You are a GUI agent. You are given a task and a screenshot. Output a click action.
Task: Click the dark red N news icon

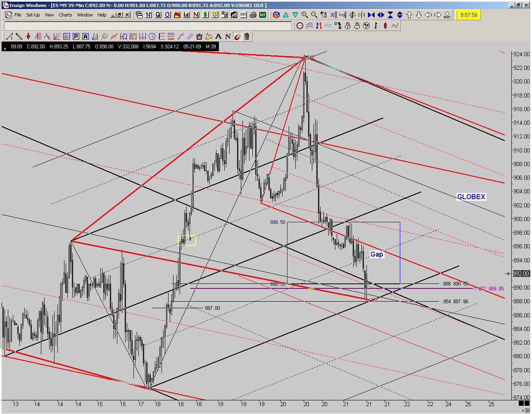click(196, 15)
